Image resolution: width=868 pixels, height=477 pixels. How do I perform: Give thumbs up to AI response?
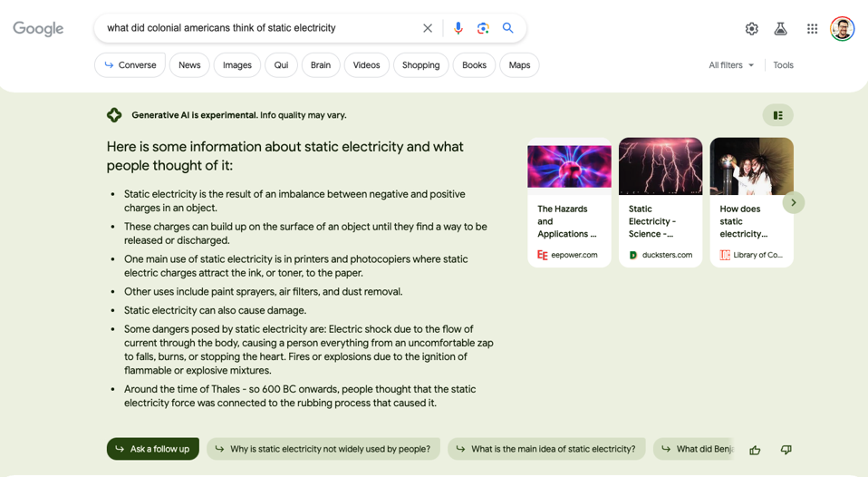click(x=755, y=450)
